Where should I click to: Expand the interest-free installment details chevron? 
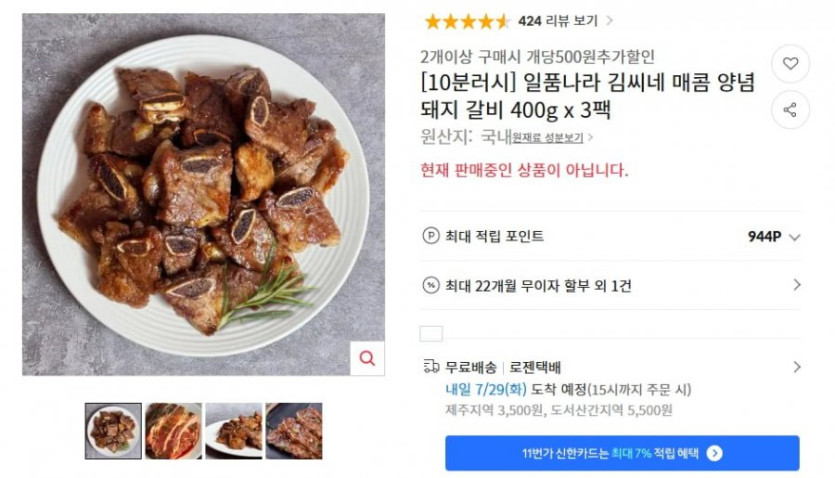[x=796, y=285]
